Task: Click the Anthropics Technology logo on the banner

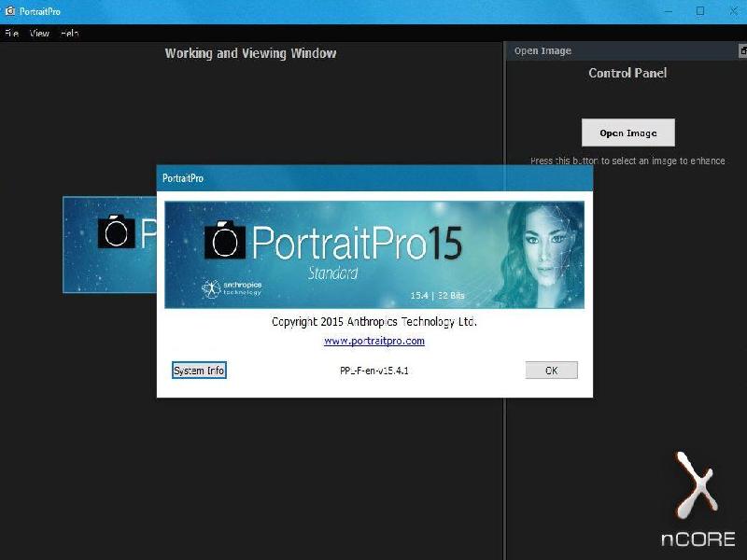Action: pyautogui.click(x=232, y=288)
